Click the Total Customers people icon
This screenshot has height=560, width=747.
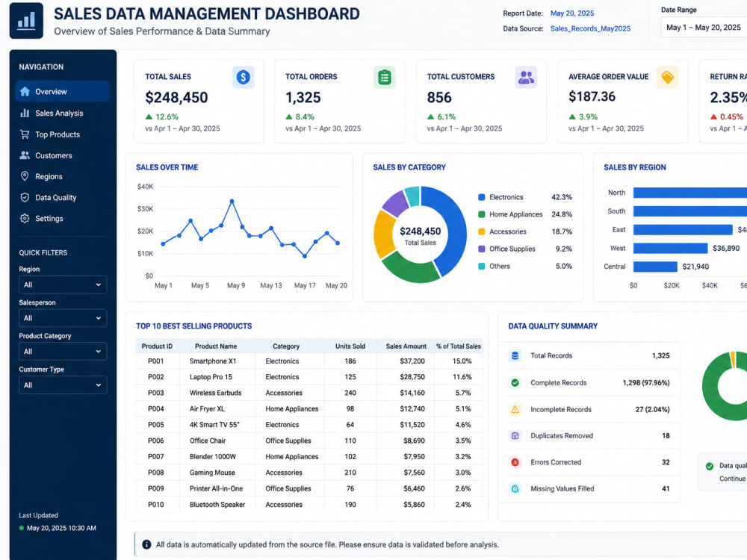coord(526,77)
